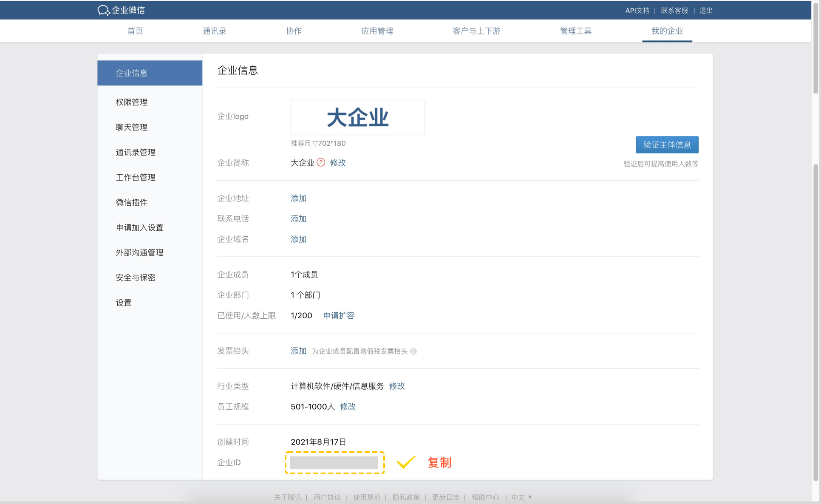This screenshot has height=504, width=821.
Task: Open 安全与保密 in the sidebar
Action: pyautogui.click(x=136, y=277)
